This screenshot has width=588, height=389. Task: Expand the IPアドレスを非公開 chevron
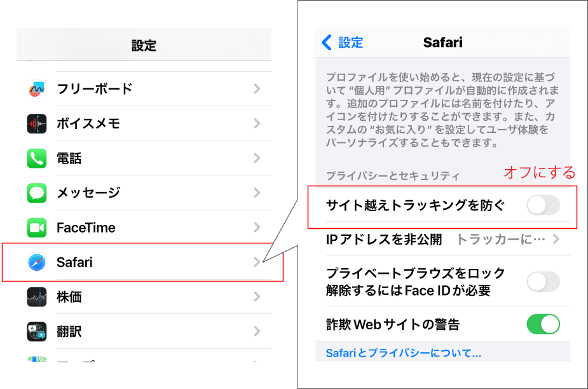pyautogui.click(x=556, y=239)
